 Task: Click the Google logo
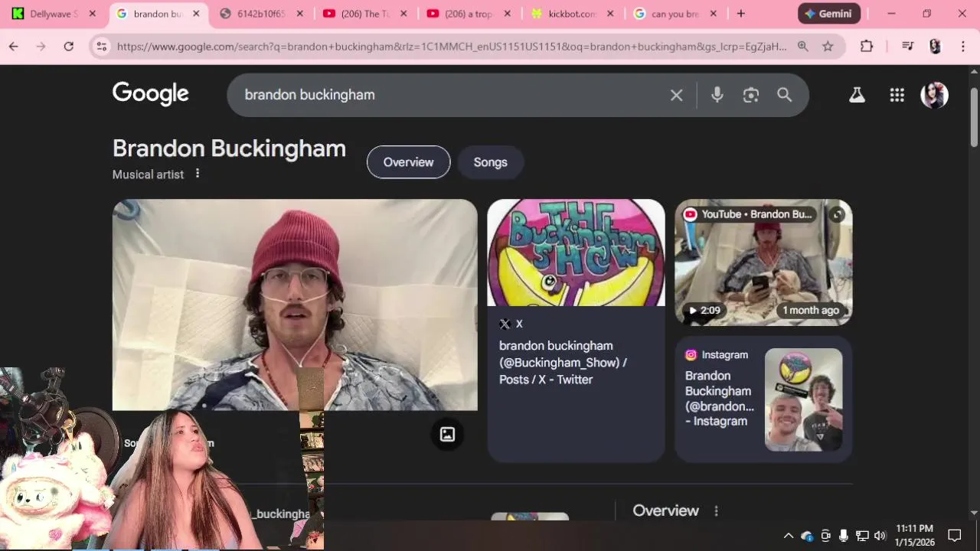point(151,94)
